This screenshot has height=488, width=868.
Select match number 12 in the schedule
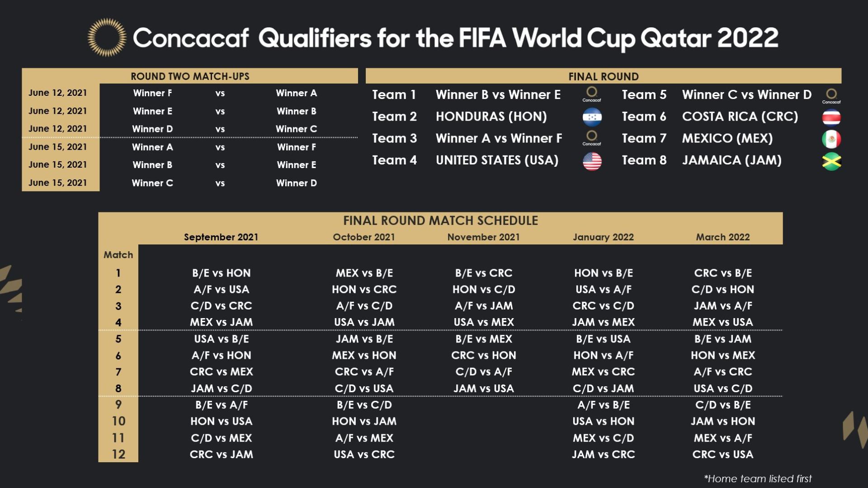(118, 454)
